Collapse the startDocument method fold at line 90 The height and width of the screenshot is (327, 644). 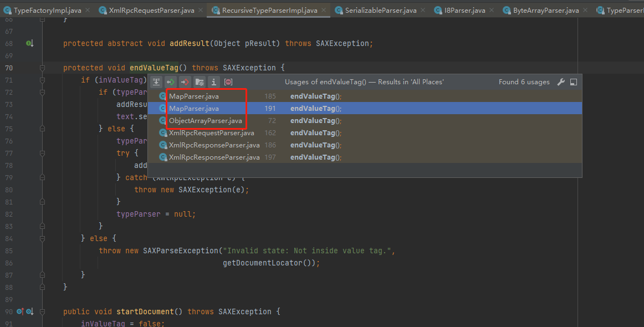click(42, 311)
